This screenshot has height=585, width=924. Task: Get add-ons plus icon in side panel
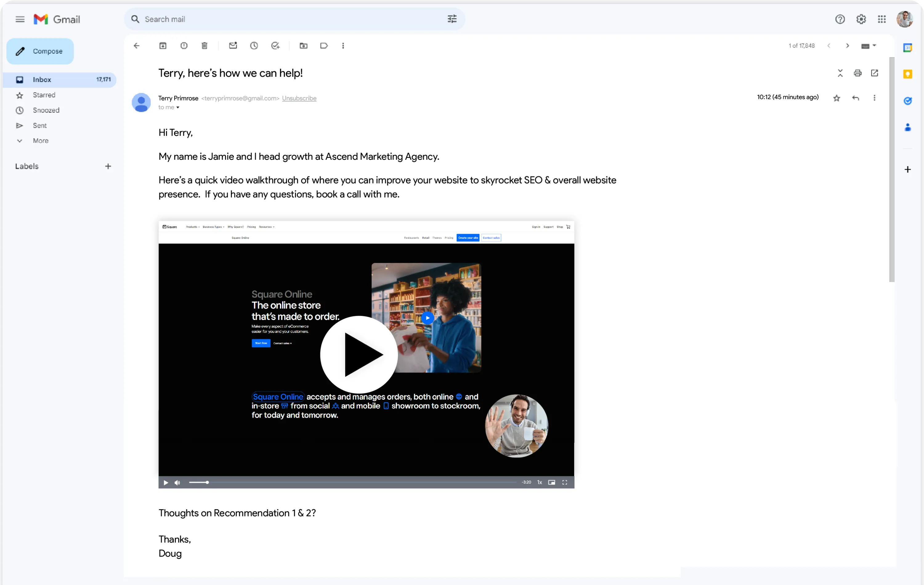[907, 169]
